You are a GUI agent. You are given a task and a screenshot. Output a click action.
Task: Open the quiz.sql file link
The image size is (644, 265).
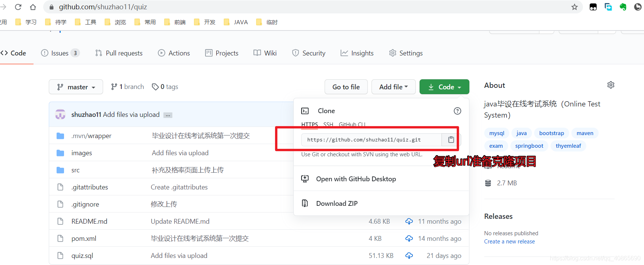click(82, 256)
